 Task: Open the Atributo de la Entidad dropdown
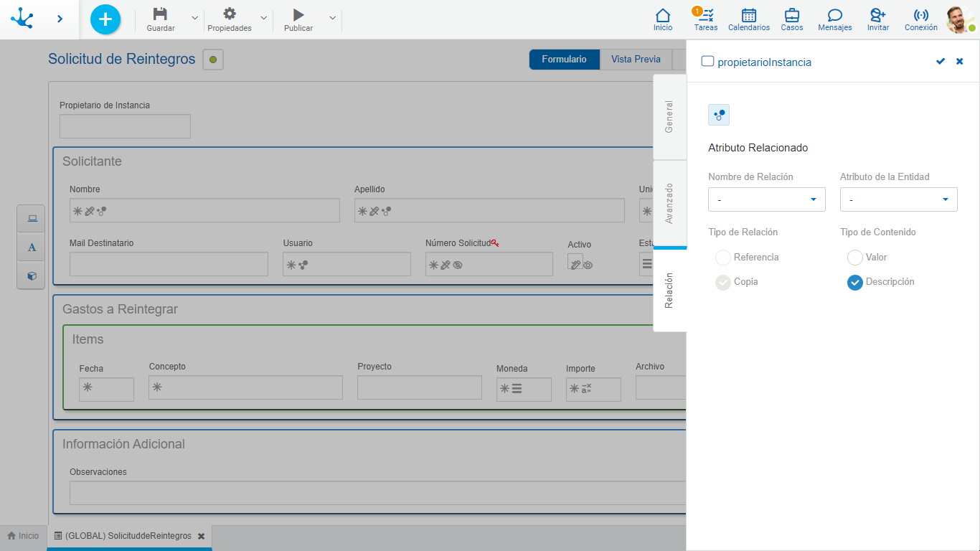(898, 199)
